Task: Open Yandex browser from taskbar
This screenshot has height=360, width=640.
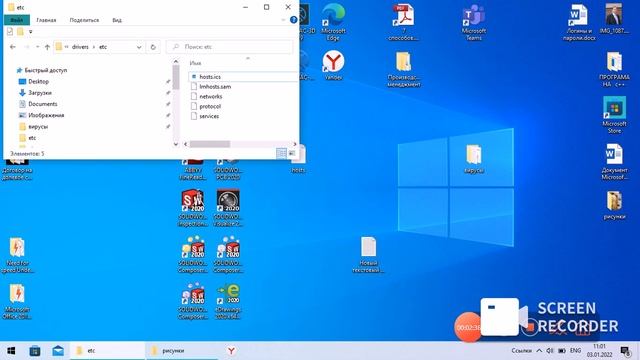Action: (x=231, y=351)
